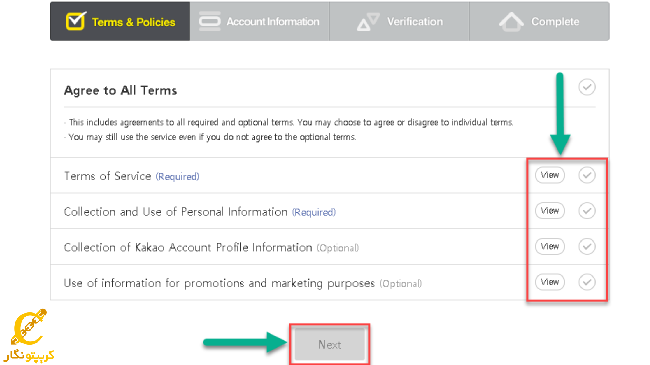
Task: Click the Next button
Action: (330, 344)
